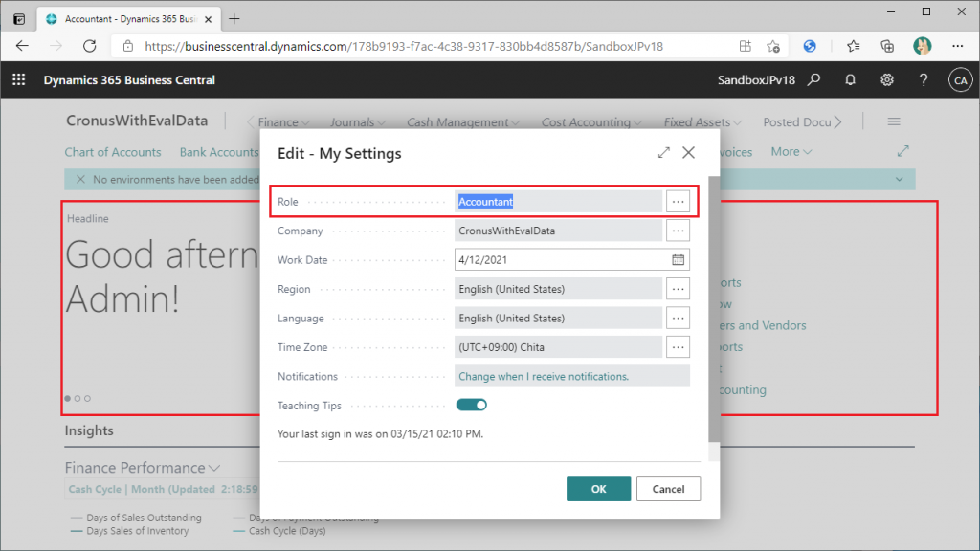Go back in the browser
The width and height of the screenshot is (980, 551).
click(22, 46)
